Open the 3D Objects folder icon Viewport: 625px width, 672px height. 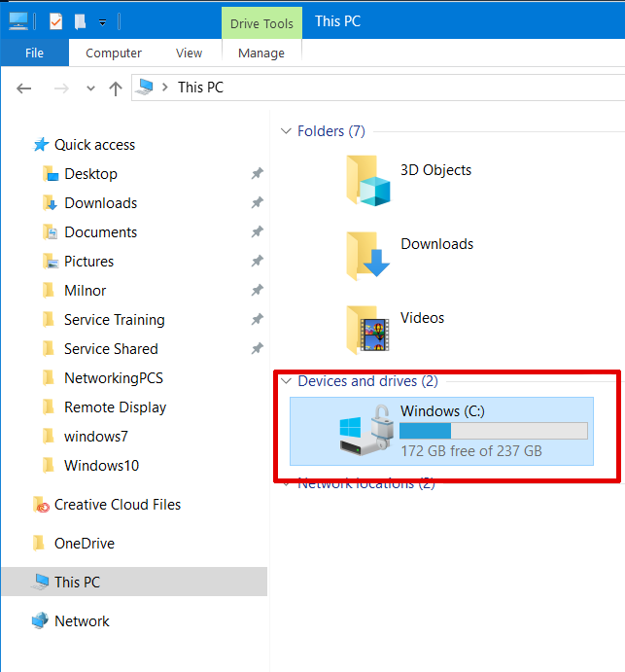[367, 180]
